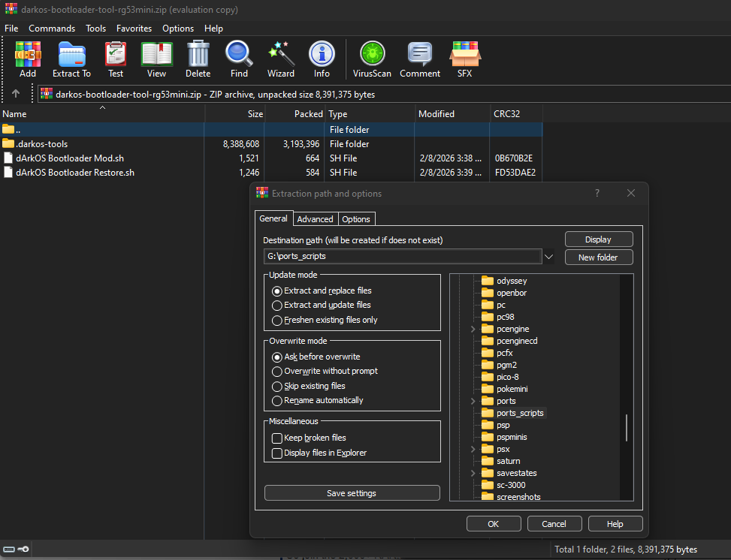Expand the pcengine folder tree node
Viewport: 731px width, 560px height.
[x=473, y=330]
